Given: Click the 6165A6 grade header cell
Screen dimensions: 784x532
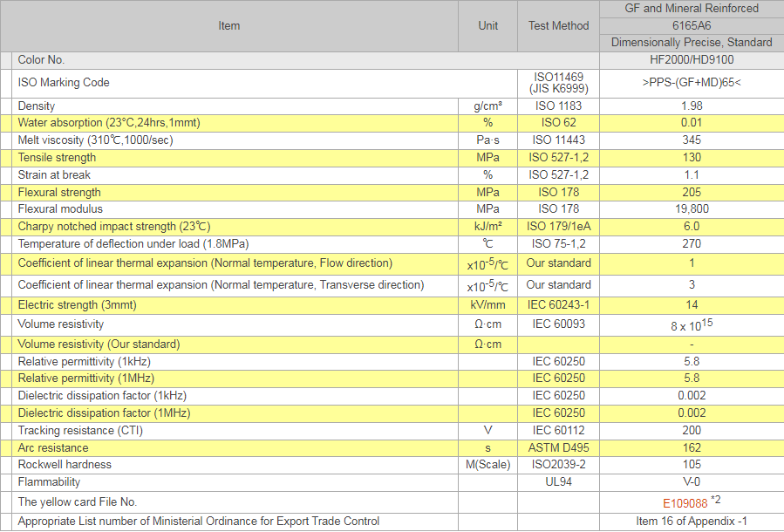Looking at the screenshot, I should [x=692, y=25].
